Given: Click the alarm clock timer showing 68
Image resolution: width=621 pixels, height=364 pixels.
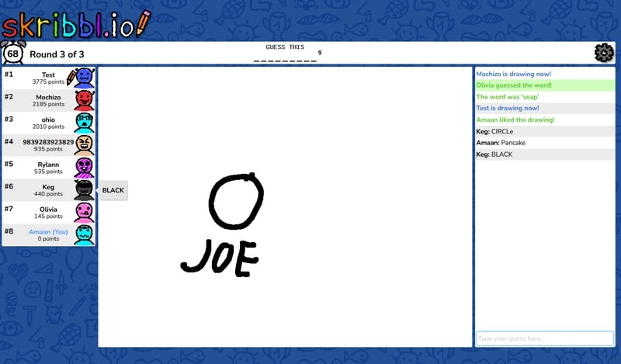Looking at the screenshot, I should point(13,53).
